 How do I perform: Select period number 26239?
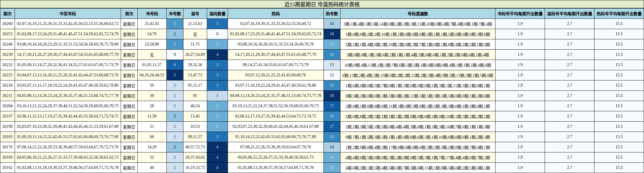[x=8, y=55]
